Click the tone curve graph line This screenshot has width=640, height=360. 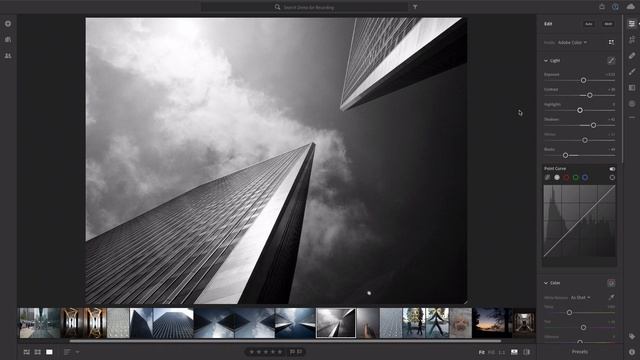point(579,221)
